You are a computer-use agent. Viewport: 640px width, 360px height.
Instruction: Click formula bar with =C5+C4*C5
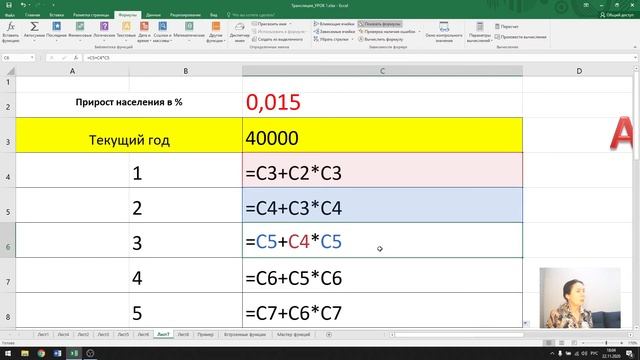tap(359, 58)
